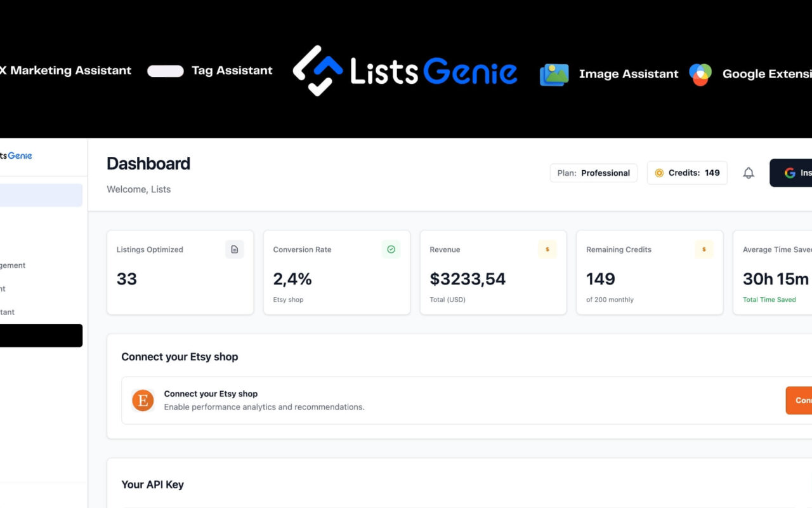
Task: Click the orange Connect button for Etsy
Action: pyautogui.click(x=799, y=400)
